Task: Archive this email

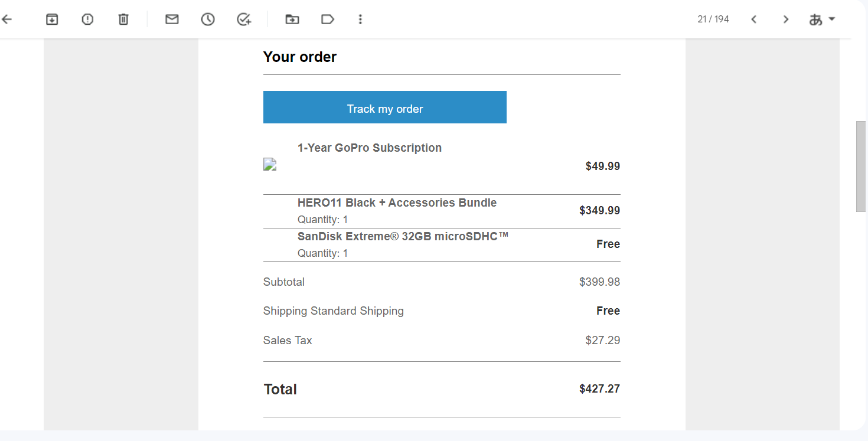Action: click(x=52, y=19)
